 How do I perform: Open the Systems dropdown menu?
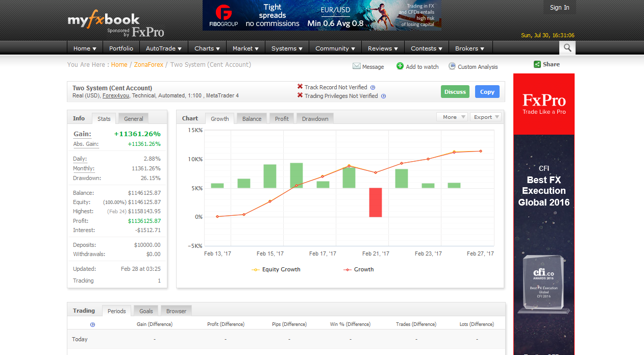pos(287,48)
